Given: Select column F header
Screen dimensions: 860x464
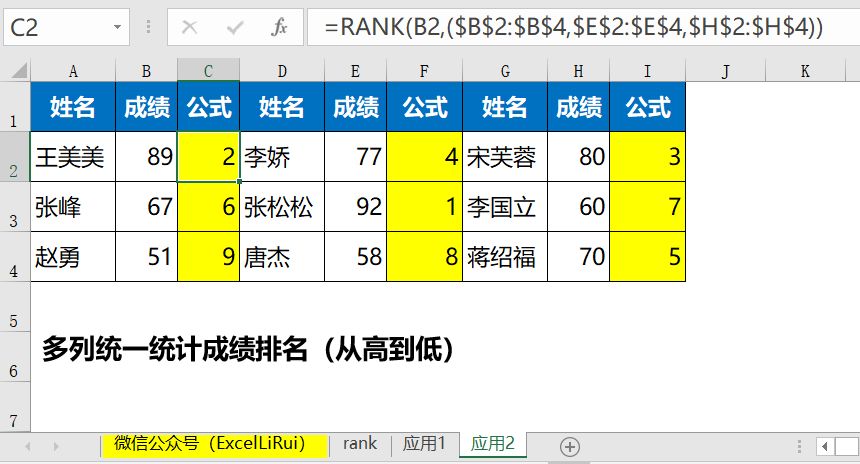Looking at the screenshot, I should coord(425,71).
